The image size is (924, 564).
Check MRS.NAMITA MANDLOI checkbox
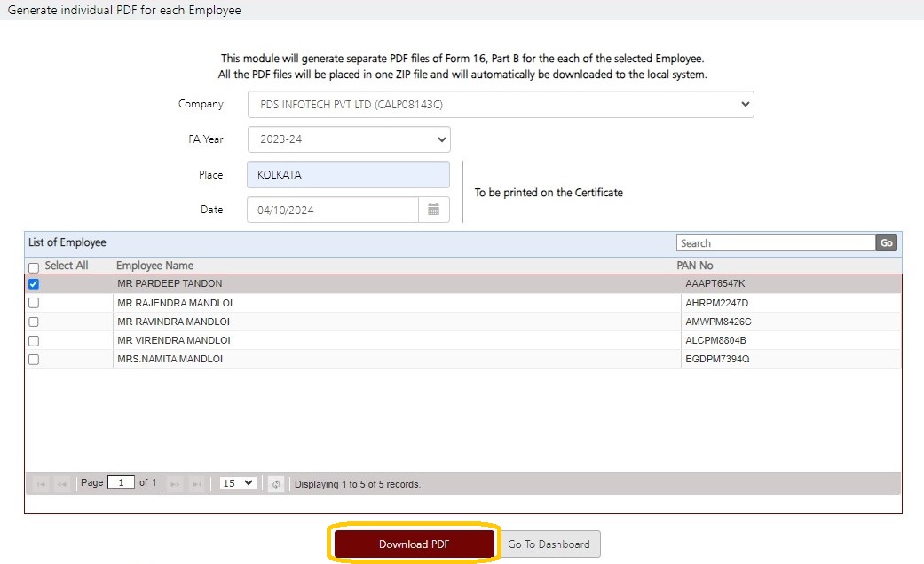[x=34, y=360]
